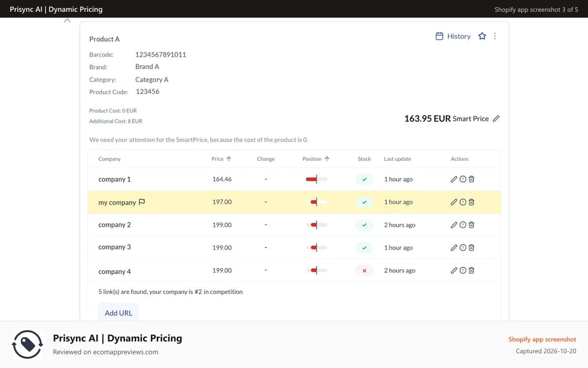Edit the company 2 row
Viewport: 588px width, 368px height.
coord(454,225)
